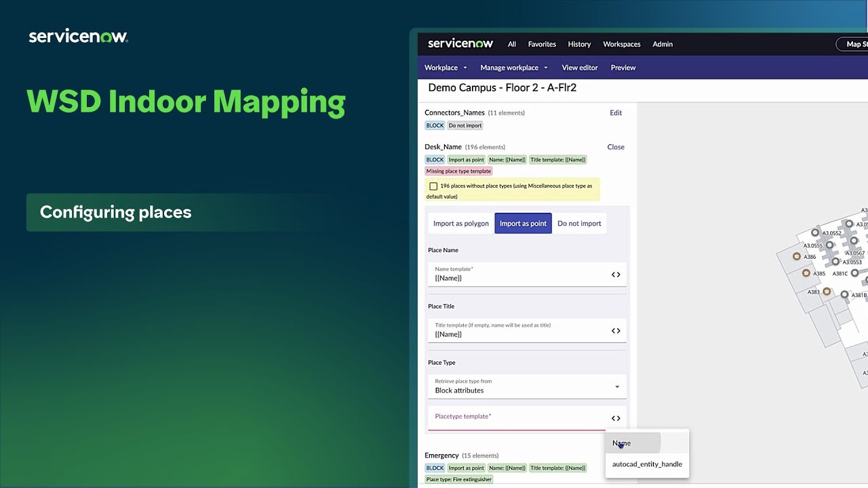Enable the checkbox for 196 places without place types

433,186
